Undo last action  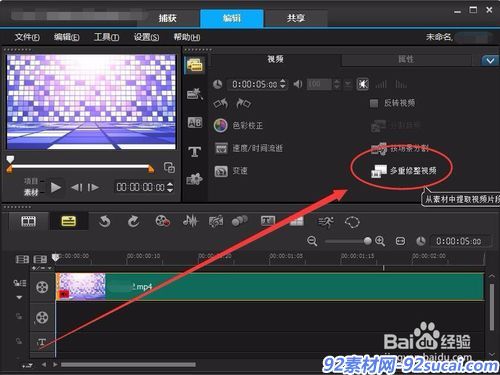[104, 222]
